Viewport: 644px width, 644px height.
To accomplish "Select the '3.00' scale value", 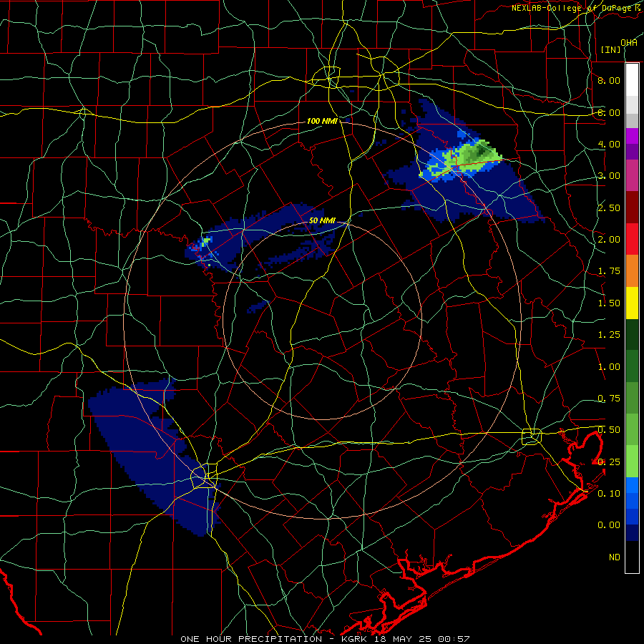I will point(609,176).
